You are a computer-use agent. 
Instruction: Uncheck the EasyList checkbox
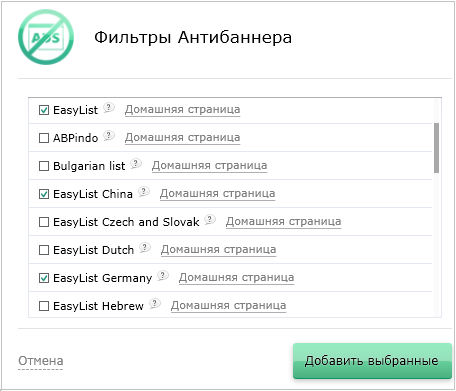click(44, 110)
